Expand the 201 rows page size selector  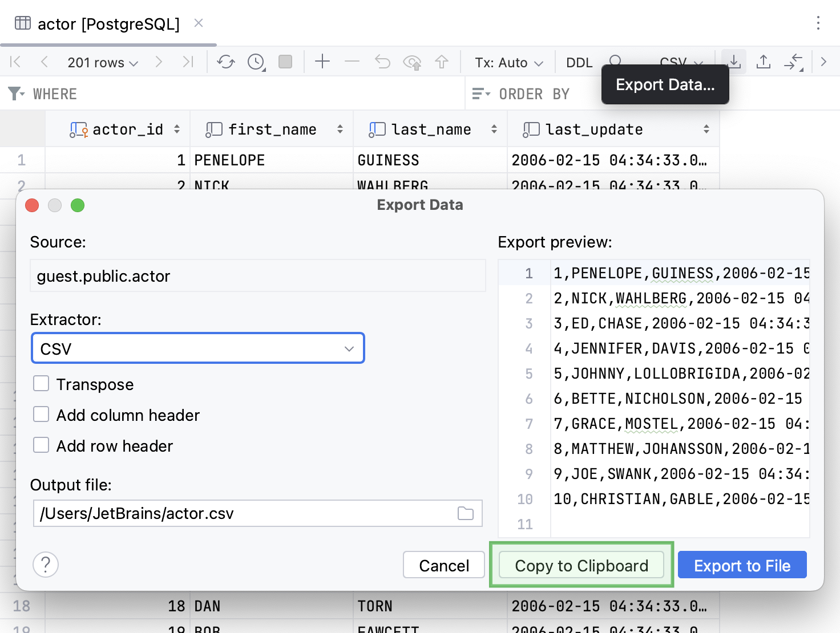pyautogui.click(x=103, y=63)
